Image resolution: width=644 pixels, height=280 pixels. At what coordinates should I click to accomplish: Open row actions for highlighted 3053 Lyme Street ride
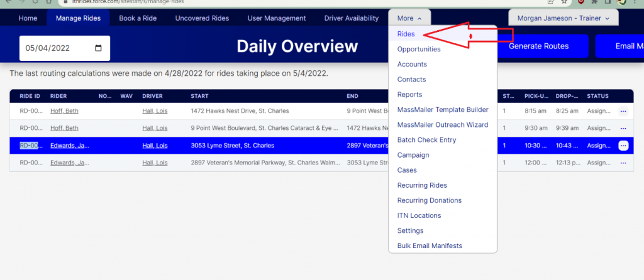pos(623,146)
